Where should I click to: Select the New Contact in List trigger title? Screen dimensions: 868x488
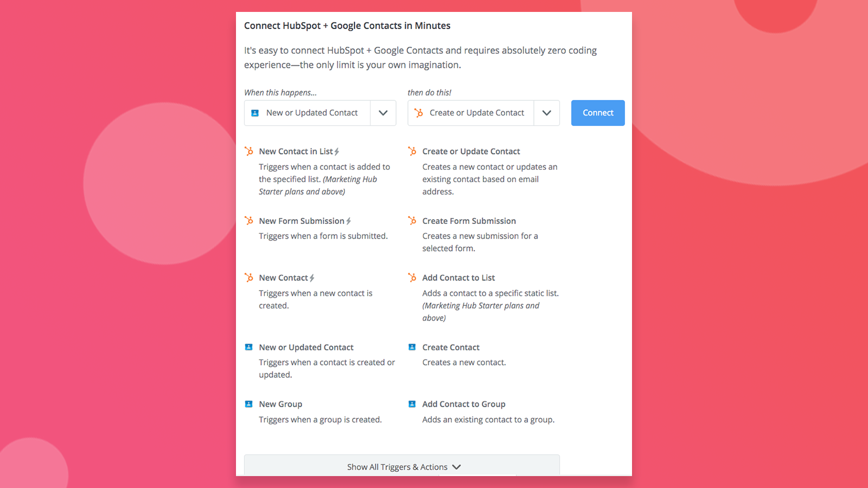tap(296, 151)
